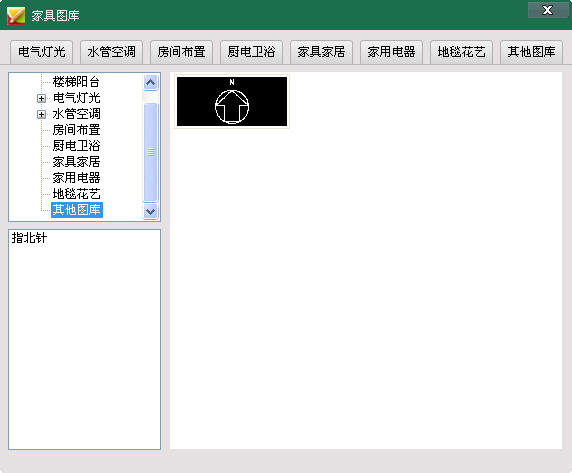Screen dimensions: 572x473
Task: Select 家具家居 in the tree list
Action: (76, 162)
